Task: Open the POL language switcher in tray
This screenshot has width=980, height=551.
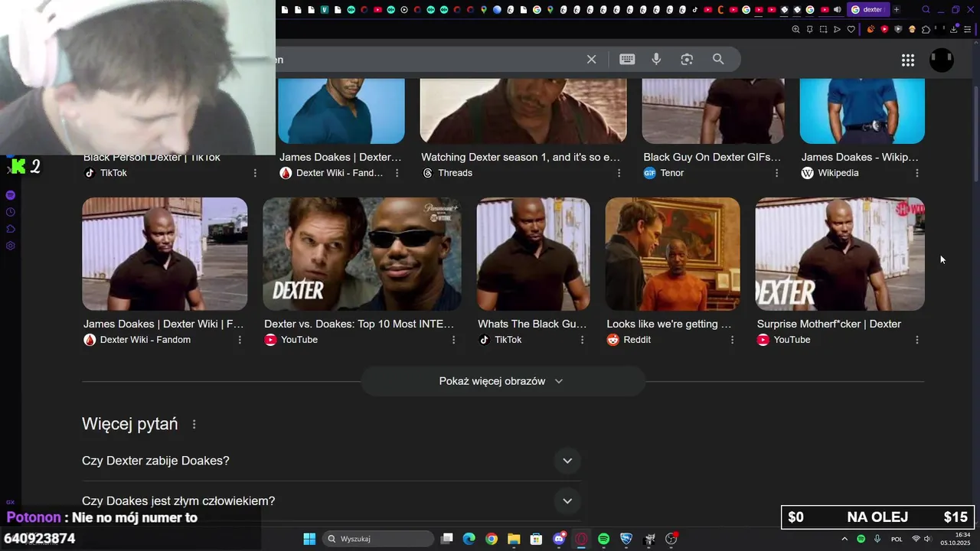Action: pyautogui.click(x=897, y=539)
